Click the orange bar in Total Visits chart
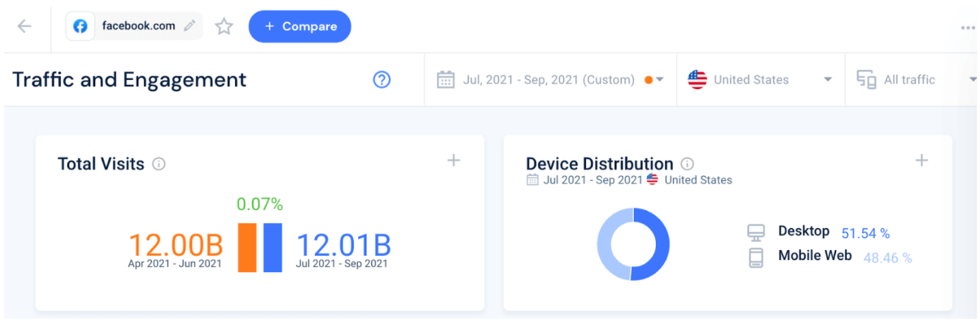The height and width of the screenshot is (320, 980). click(247, 247)
